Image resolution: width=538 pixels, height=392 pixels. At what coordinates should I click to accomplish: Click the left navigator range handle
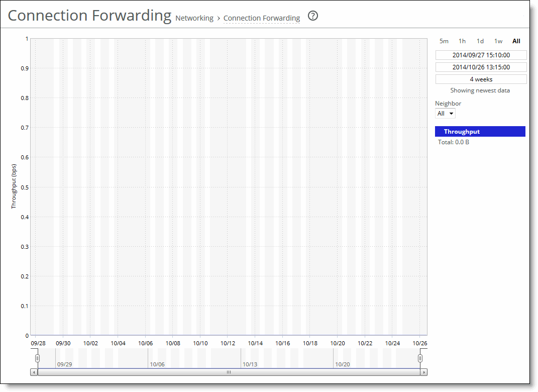point(37,358)
